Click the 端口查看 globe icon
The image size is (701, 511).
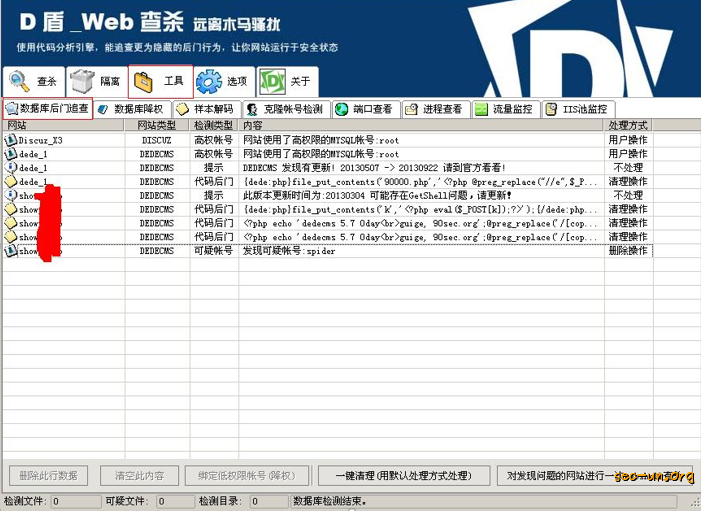pyautogui.click(x=342, y=109)
